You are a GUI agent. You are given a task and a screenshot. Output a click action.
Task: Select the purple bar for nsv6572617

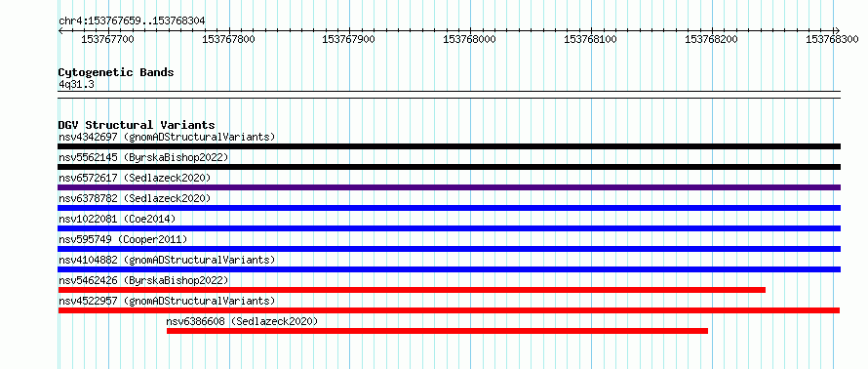point(450,187)
